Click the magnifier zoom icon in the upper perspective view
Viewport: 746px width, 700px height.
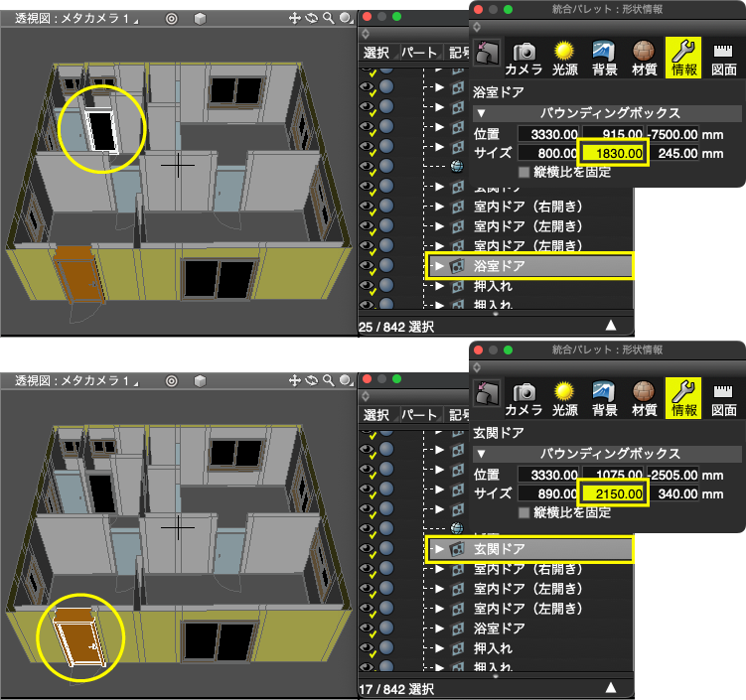[x=328, y=19]
